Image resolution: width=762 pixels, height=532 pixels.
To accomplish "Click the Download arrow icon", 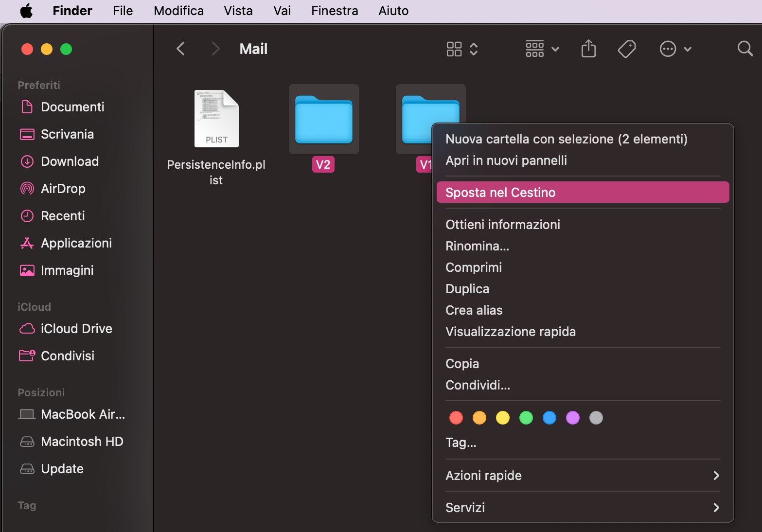I will pyautogui.click(x=27, y=161).
